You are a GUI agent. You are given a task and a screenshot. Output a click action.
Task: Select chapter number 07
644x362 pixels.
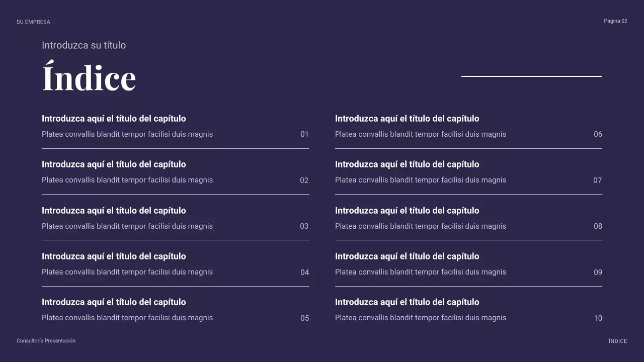coord(598,180)
